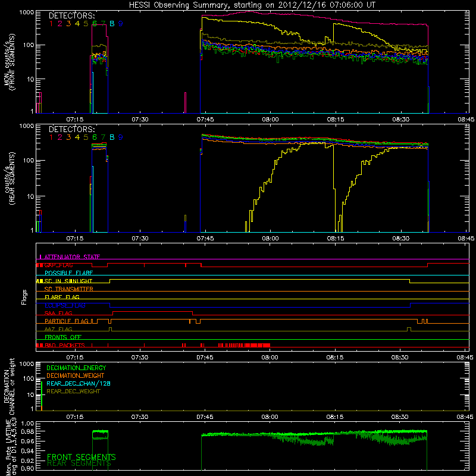Screen dimensions: 476x476
Task: Click '1000' y-axis value of front segments panel
Action: coord(26,12)
